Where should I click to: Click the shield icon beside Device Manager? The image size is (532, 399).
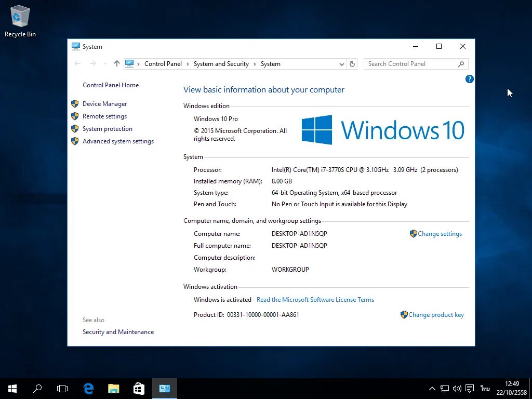coord(75,104)
